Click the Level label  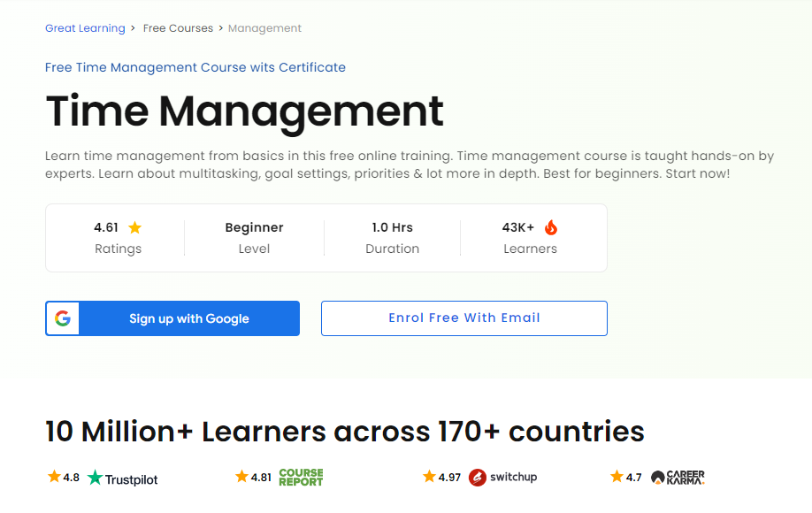click(x=254, y=249)
